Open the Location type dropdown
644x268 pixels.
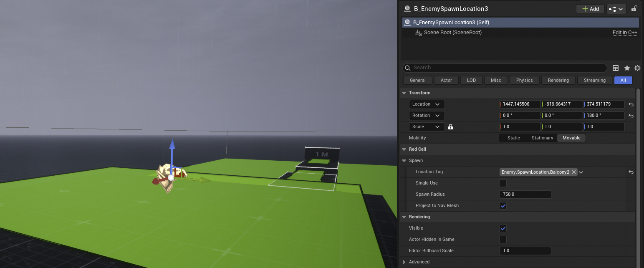(x=427, y=104)
